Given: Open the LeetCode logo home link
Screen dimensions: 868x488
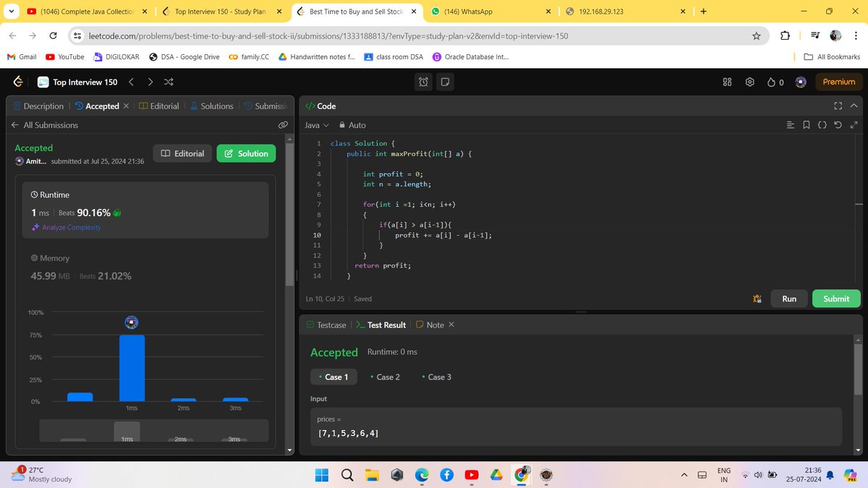Looking at the screenshot, I should pyautogui.click(x=18, y=82).
